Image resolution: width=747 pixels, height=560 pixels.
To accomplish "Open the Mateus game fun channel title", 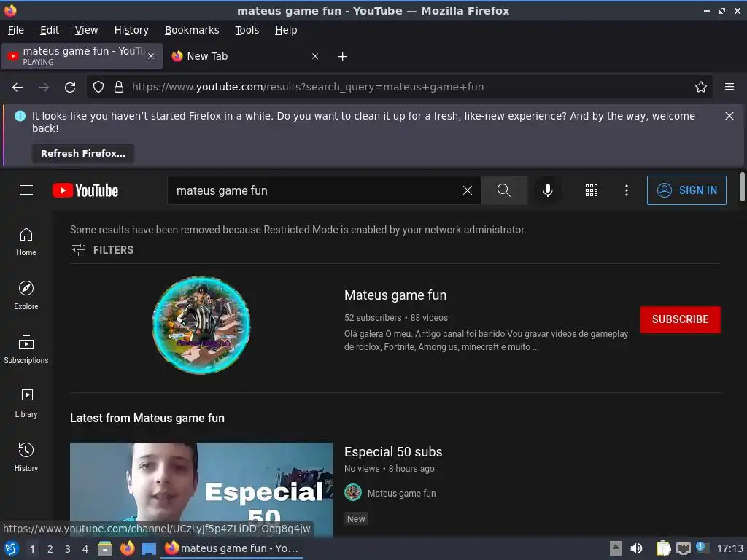I will 395,295.
